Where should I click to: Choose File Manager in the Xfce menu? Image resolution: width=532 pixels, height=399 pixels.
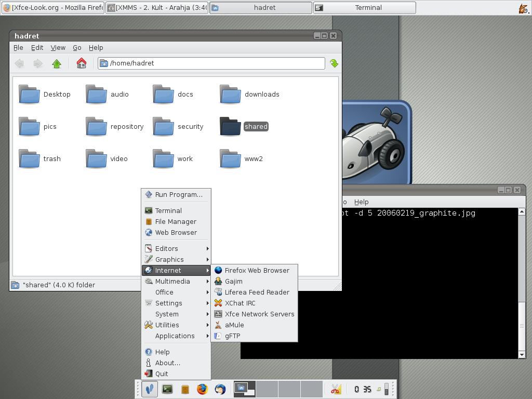click(177, 221)
